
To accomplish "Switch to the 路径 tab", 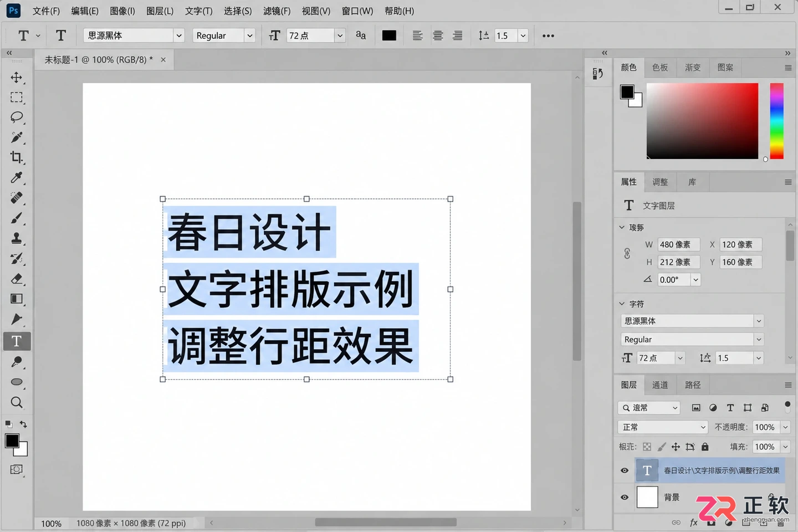I will click(x=693, y=385).
